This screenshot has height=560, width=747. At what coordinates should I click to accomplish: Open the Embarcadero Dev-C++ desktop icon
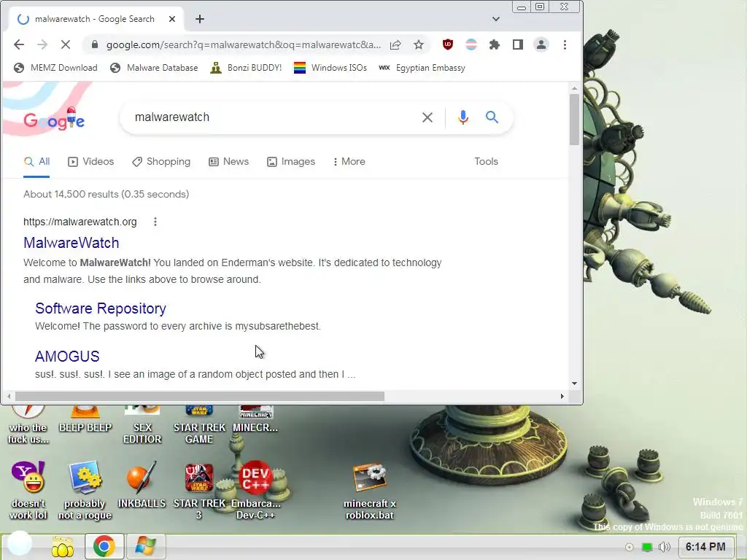(x=255, y=490)
